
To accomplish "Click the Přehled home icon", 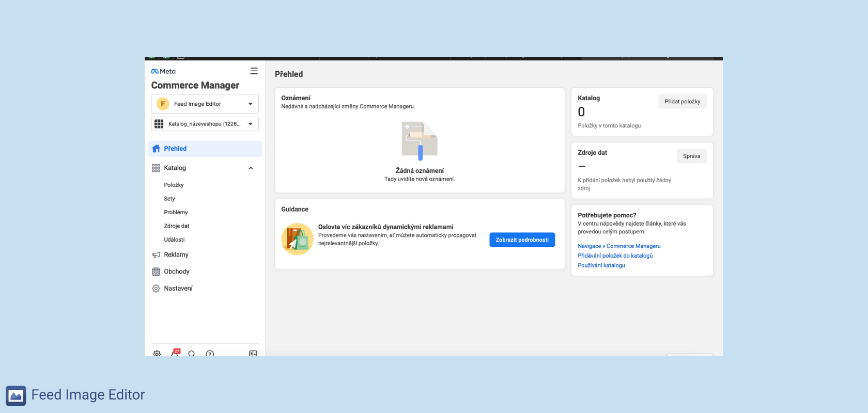I will (x=156, y=149).
